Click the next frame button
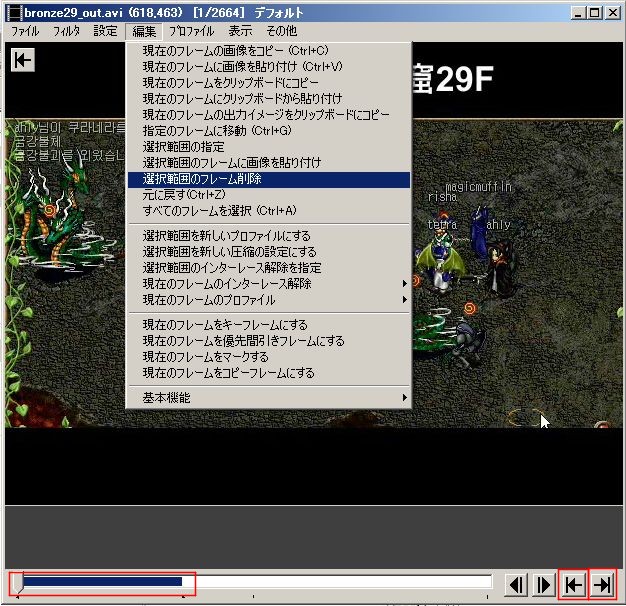 coord(544,585)
